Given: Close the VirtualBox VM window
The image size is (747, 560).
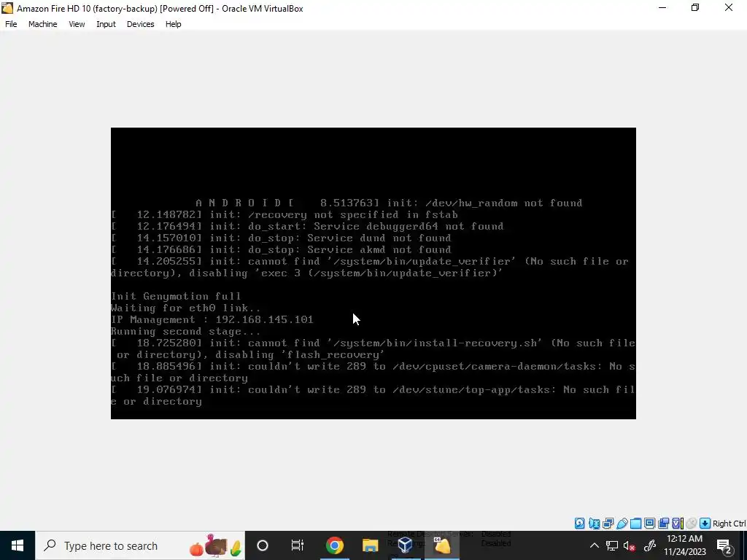Looking at the screenshot, I should 729,8.
